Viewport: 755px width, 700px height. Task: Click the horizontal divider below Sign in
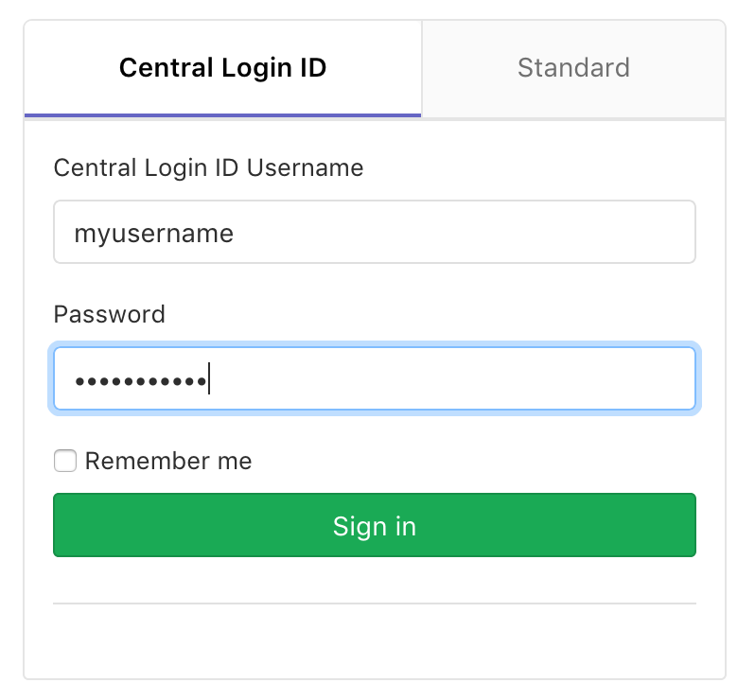pos(375,603)
